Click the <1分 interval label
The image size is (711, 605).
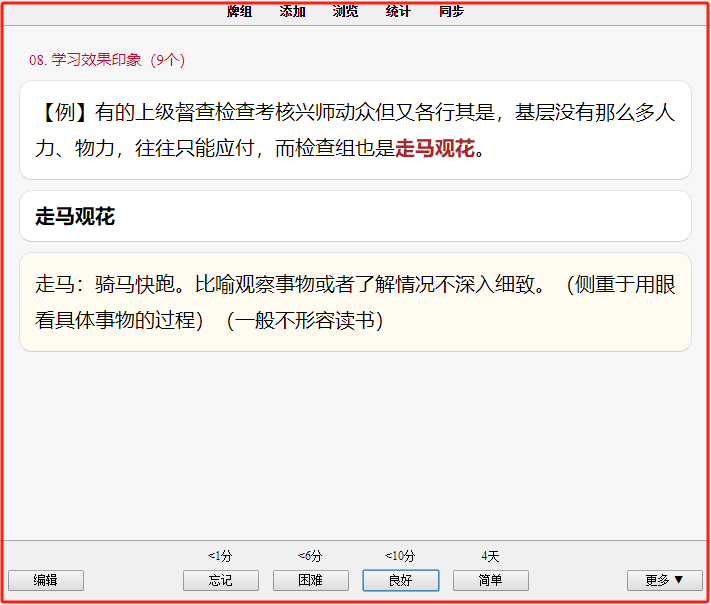point(220,556)
